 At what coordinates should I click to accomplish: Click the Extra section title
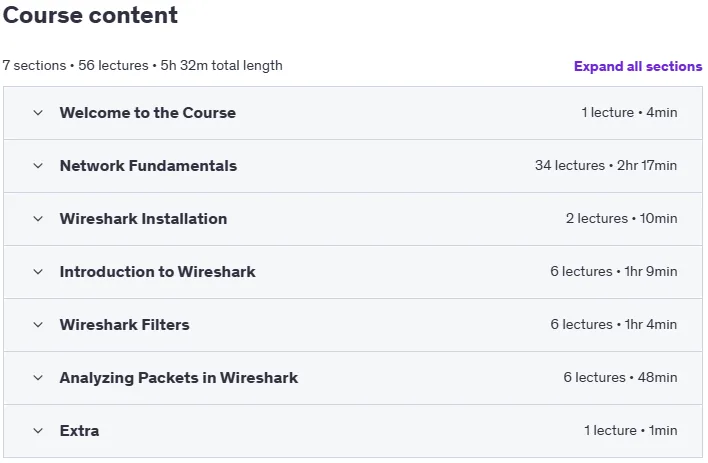point(79,430)
